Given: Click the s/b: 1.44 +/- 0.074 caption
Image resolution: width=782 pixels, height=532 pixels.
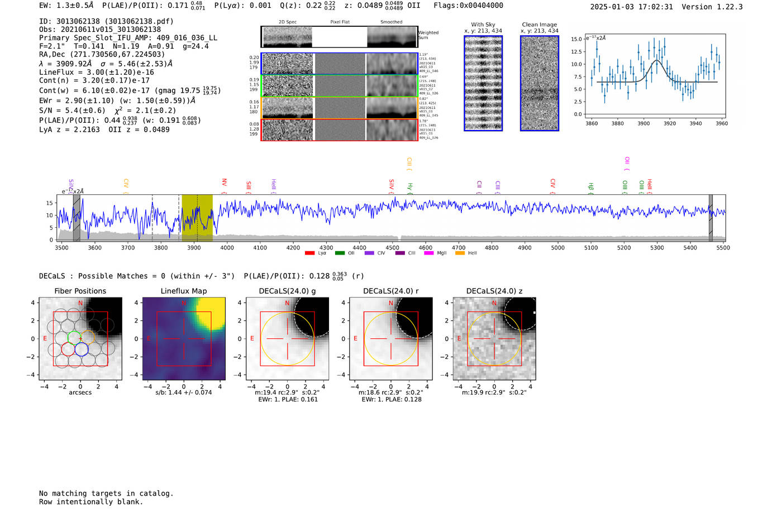Looking at the screenshot, I should (x=184, y=392).
